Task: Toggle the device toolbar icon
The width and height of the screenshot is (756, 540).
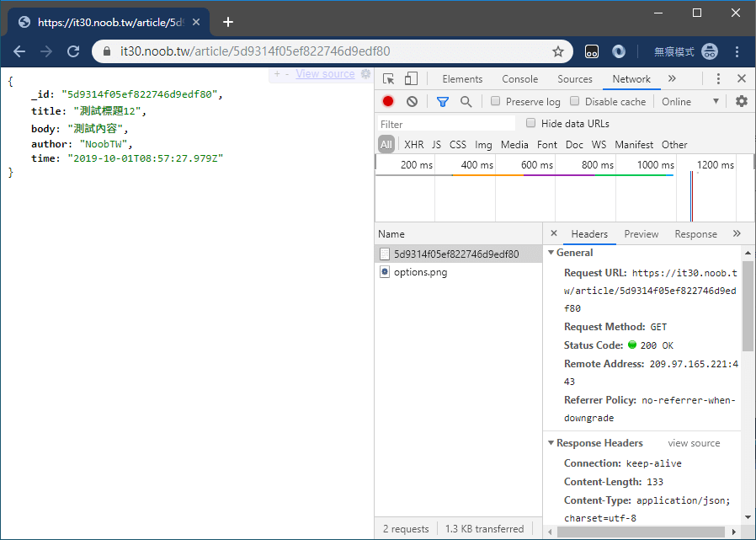Action: click(x=411, y=78)
